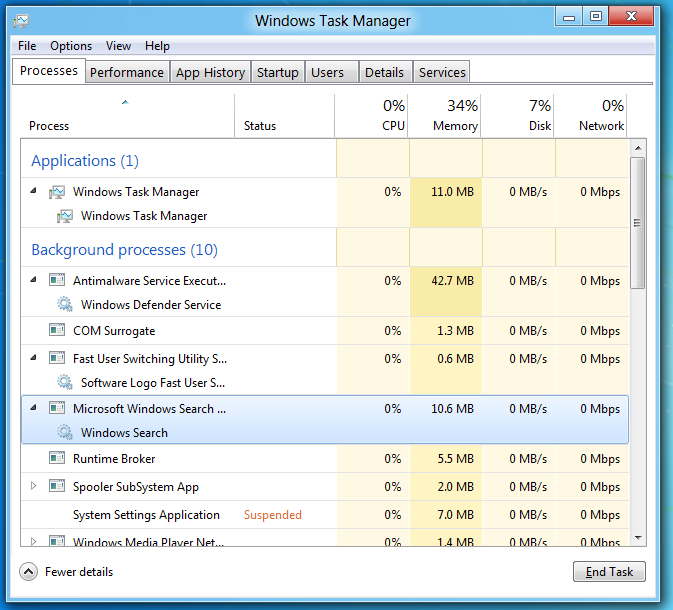Click the parent Windows Task Manager row icon
The height and width of the screenshot is (610, 673).
(57, 192)
